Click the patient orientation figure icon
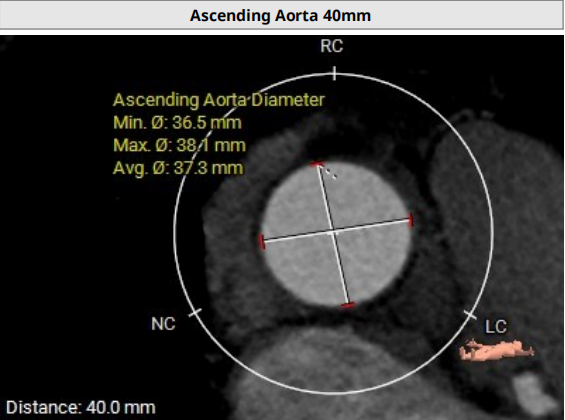 (496, 350)
